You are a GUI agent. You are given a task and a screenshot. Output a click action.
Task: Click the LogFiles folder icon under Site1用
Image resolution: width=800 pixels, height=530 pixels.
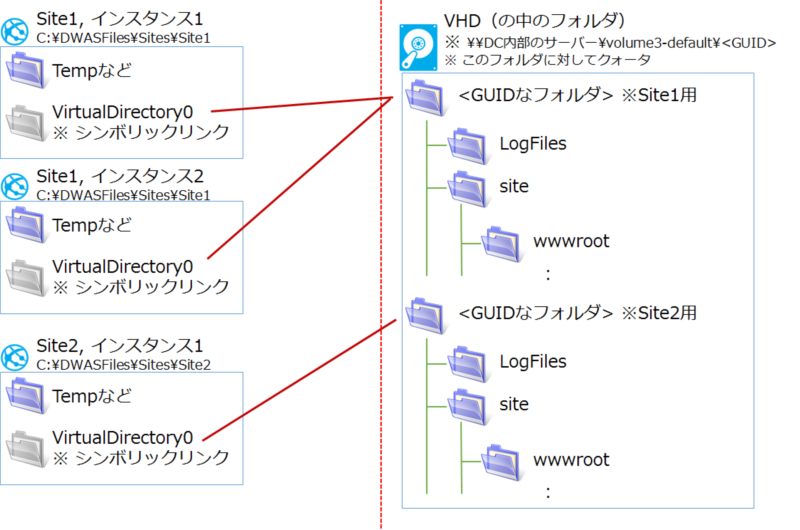(468, 146)
